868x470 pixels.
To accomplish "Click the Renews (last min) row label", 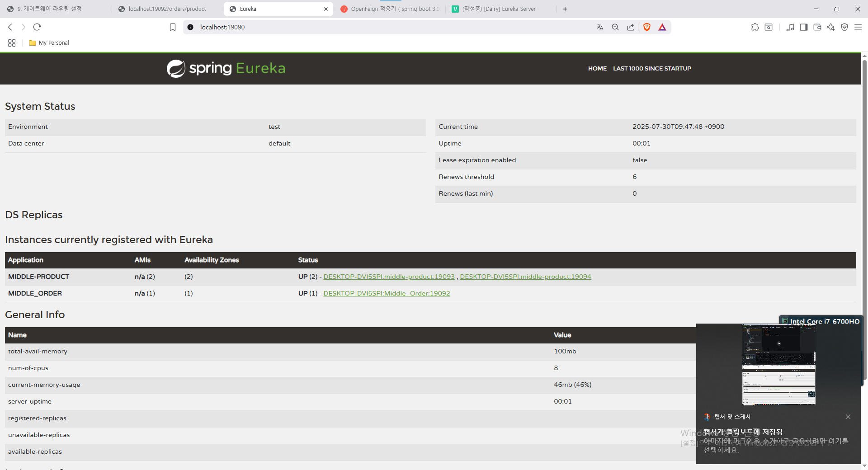I will tap(466, 193).
